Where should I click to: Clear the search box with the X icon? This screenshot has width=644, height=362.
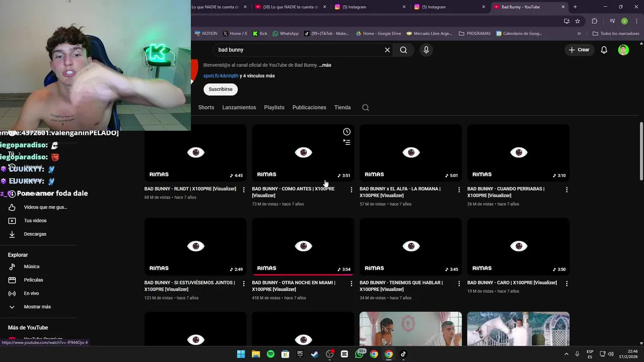(x=387, y=50)
